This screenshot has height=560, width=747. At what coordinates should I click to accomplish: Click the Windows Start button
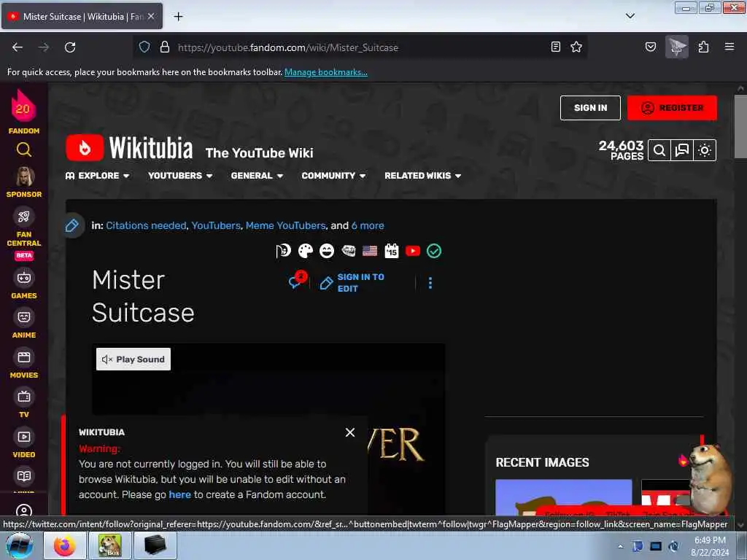(x=18, y=545)
